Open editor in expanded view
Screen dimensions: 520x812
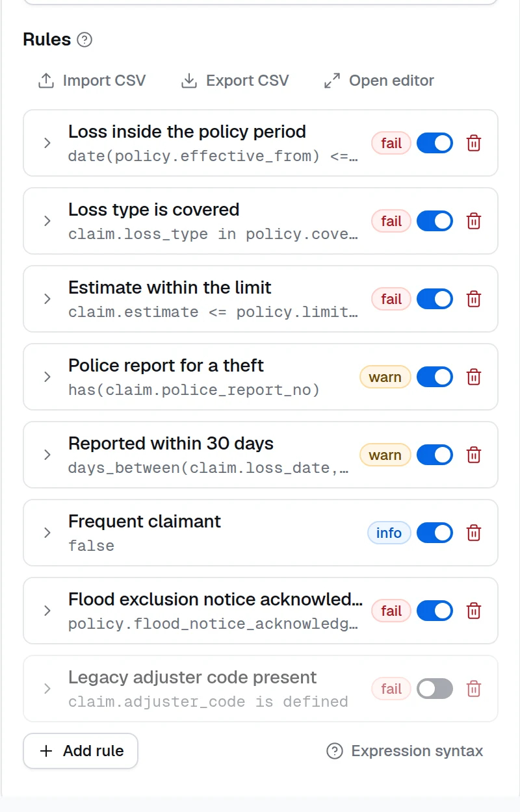(x=379, y=81)
